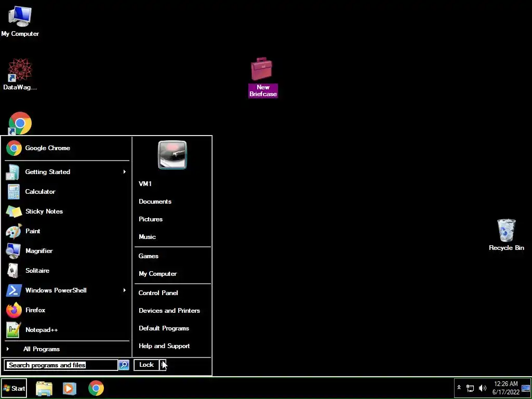Image resolution: width=532 pixels, height=399 pixels.
Task: Select the Recycle Bin desktop icon
Action: point(506,235)
